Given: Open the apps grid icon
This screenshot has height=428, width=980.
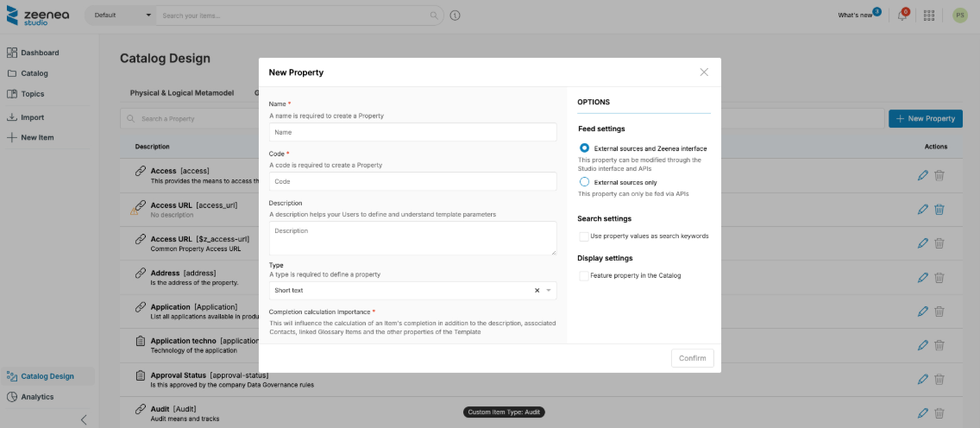Looking at the screenshot, I should tap(929, 16).
